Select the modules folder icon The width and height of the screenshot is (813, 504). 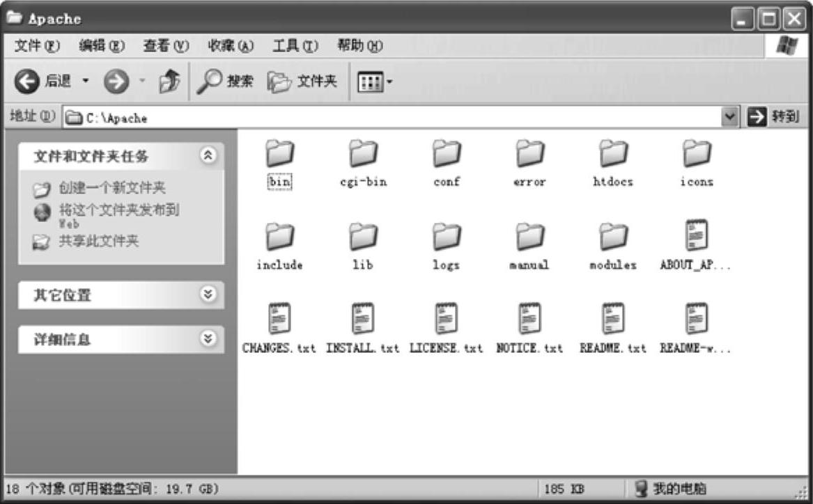click(613, 237)
